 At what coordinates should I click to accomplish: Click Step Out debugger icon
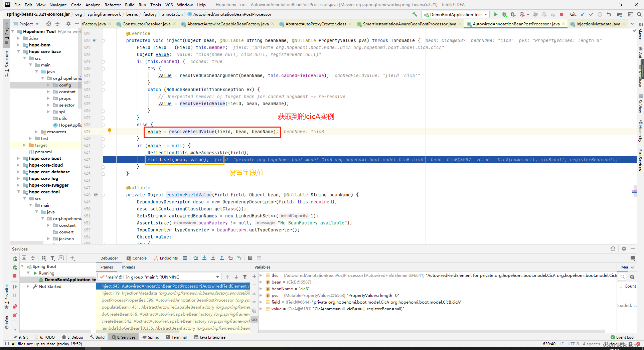click(x=222, y=258)
